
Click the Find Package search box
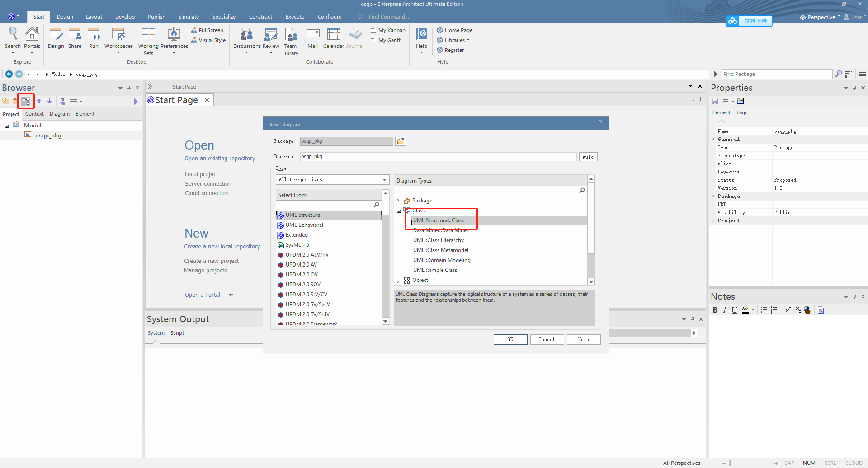[777, 74]
